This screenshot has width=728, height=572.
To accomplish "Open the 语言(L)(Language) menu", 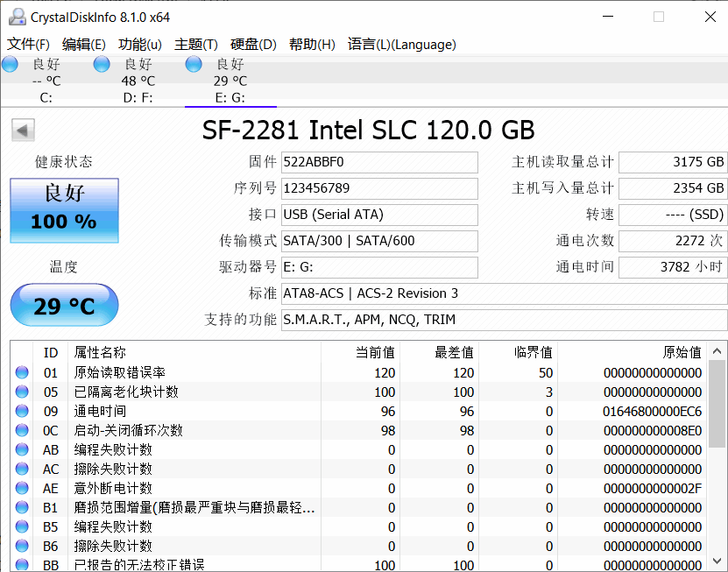I will click(x=401, y=45).
